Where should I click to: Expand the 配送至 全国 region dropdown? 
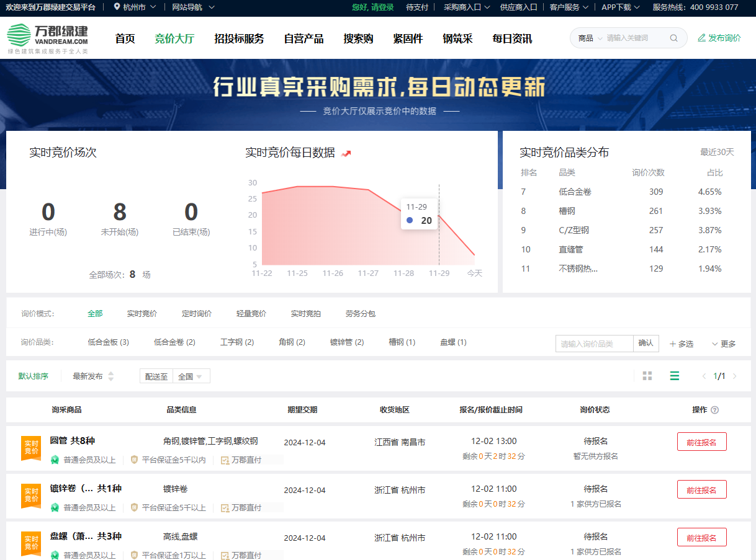191,376
